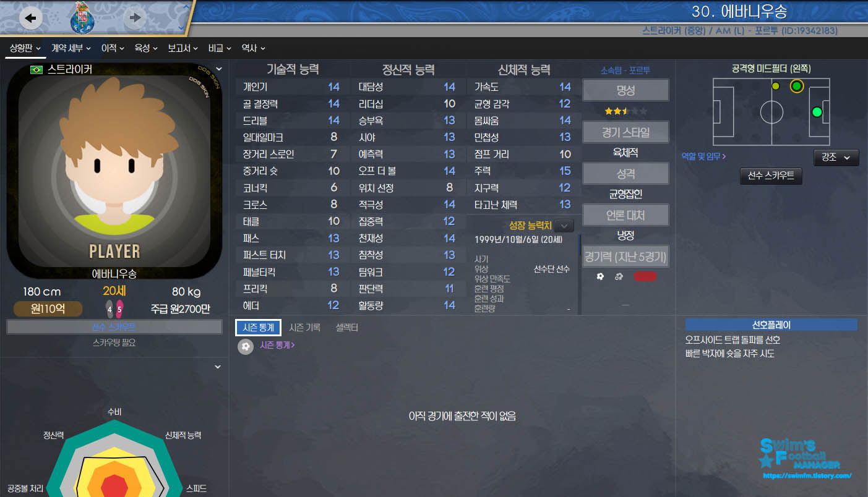Open the 육성 menu
This screenshot has height=497, width=868.
(147, 48)
